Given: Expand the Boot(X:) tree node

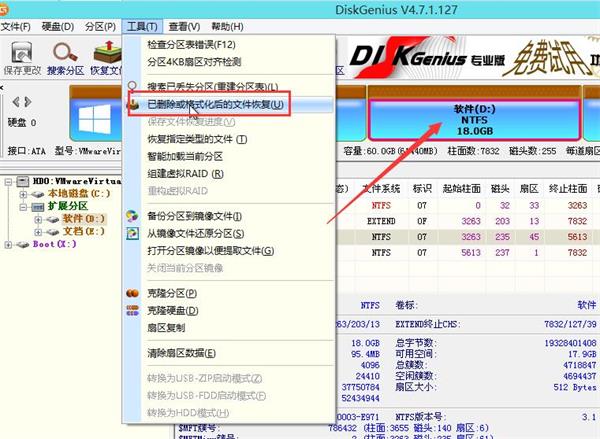Looking at the screenshot, I should point(8,245).
